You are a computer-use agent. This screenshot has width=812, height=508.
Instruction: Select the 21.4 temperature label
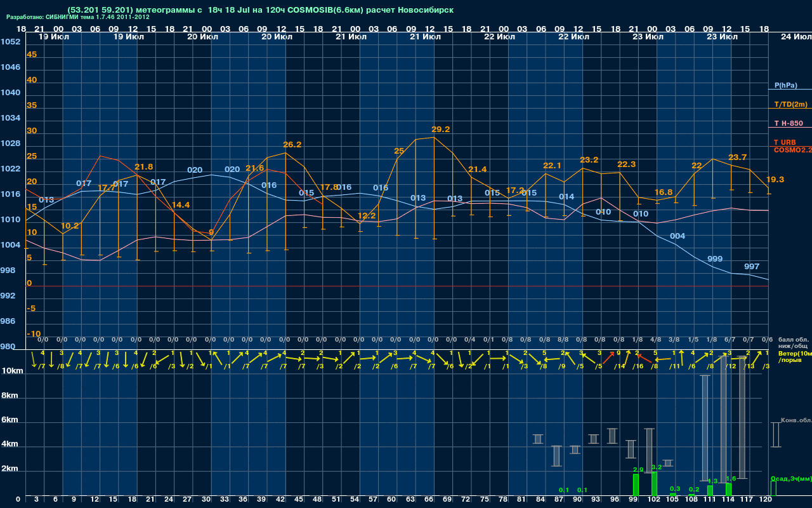pyautogui.click(x=477, y=170)
